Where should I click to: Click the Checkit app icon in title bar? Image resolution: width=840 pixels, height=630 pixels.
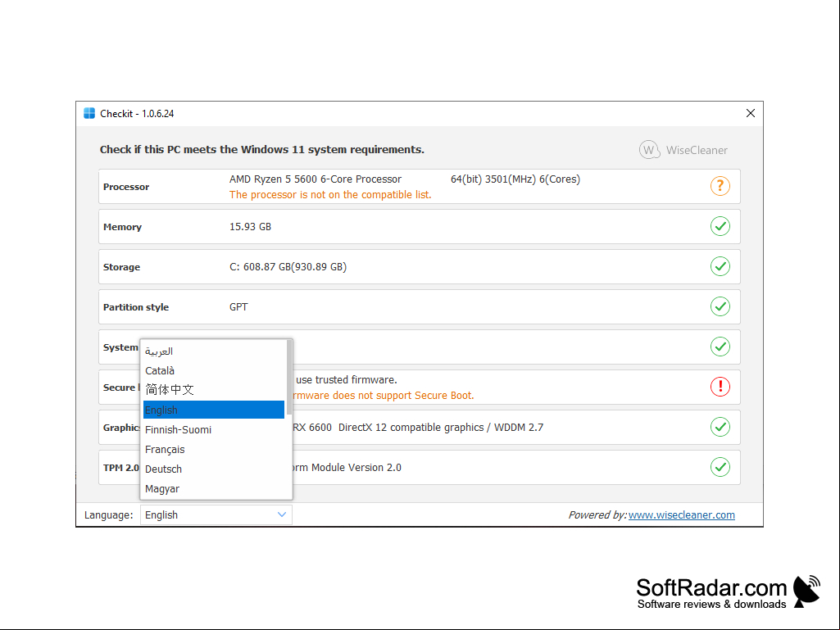click(x=89, y=114)
